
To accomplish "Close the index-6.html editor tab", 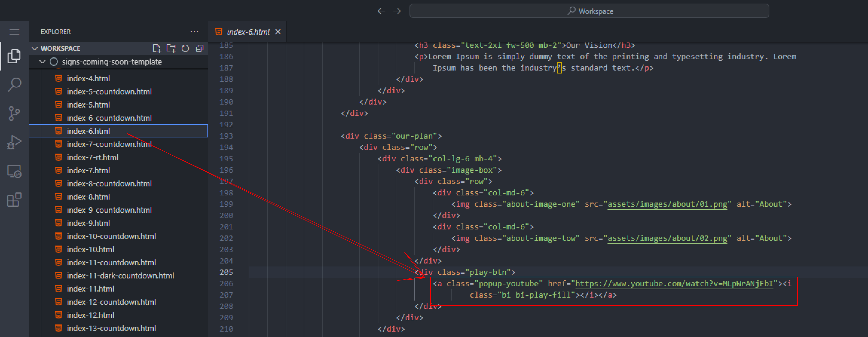I will pos(278,32).
